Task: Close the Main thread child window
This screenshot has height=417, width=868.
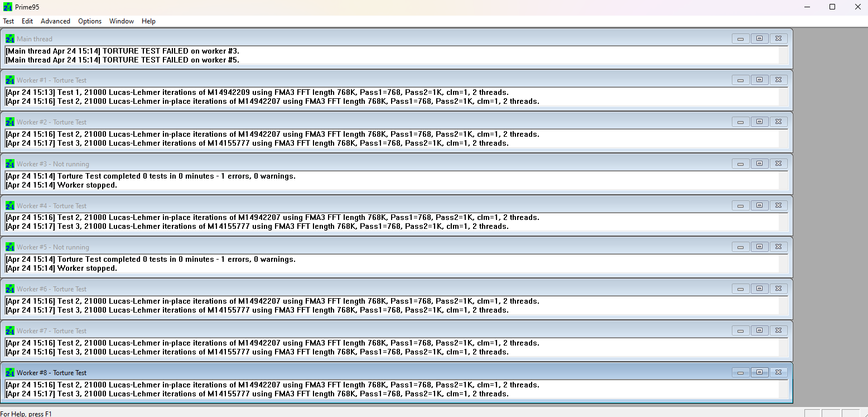Action: 778,39
